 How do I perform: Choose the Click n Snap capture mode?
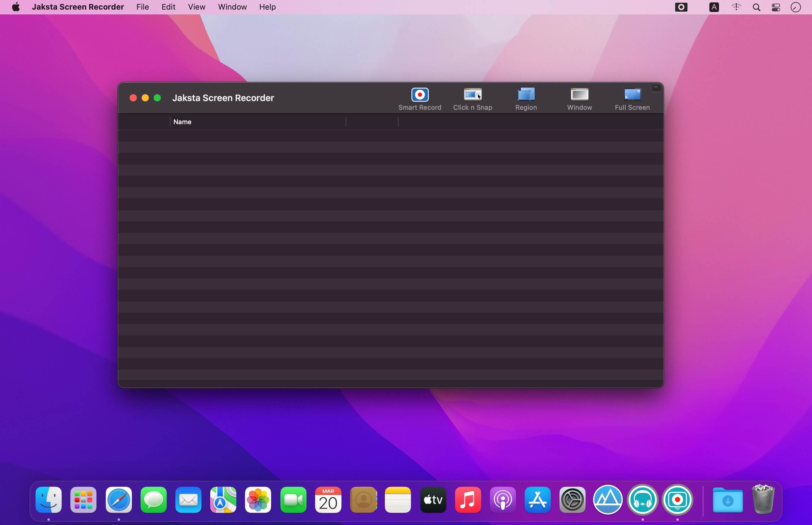click(473, 99)
